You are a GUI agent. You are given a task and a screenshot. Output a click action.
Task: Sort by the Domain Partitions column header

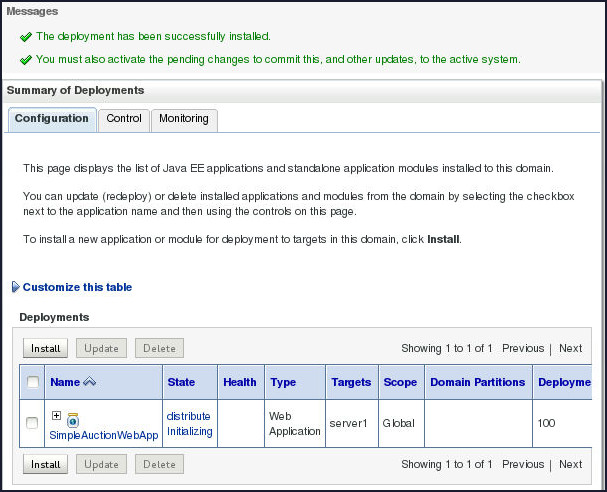coord(478,382)
